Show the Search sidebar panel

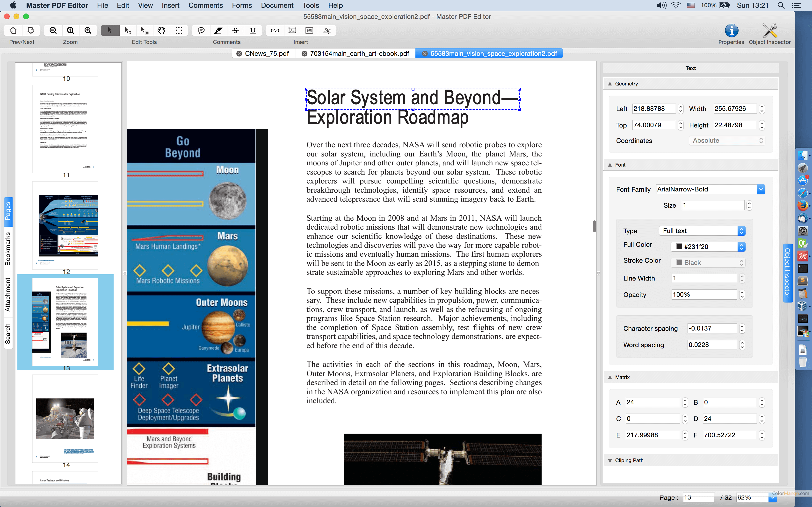(x=8, y=332)
